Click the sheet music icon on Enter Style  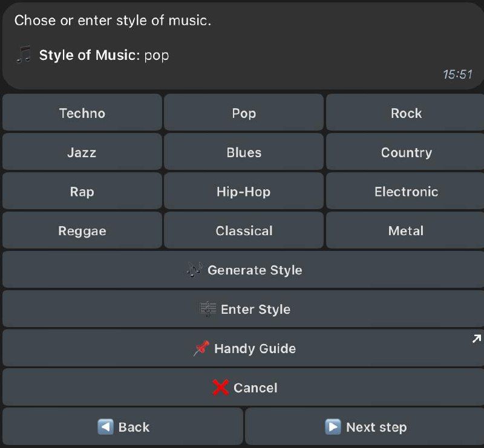[x=208, y=309]
